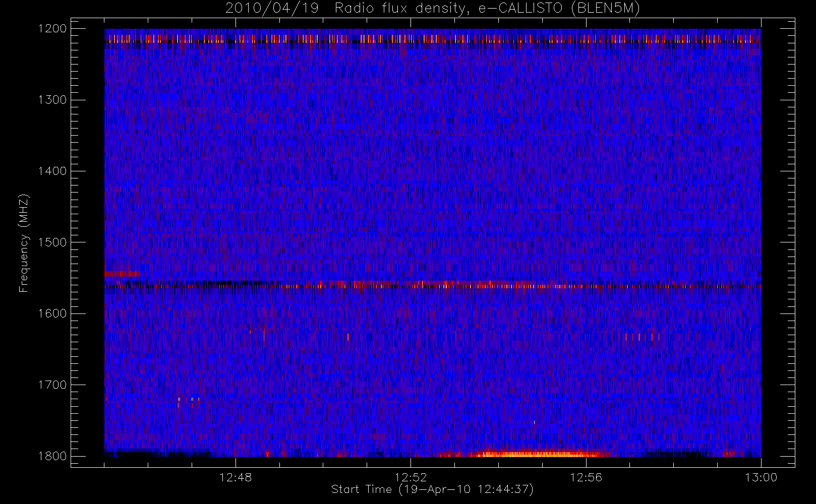The image size is (816, 504).
Task: Select the 1500 frequency tick label
Action: tap(52, 242)
